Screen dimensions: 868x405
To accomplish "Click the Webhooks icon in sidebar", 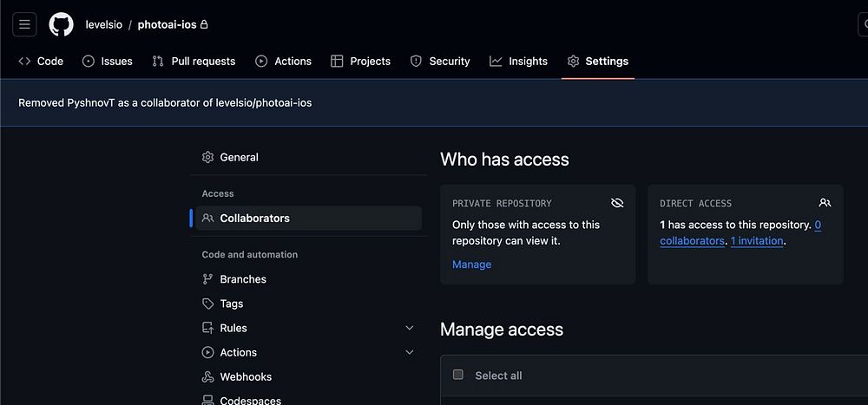I will pos(207,377).
